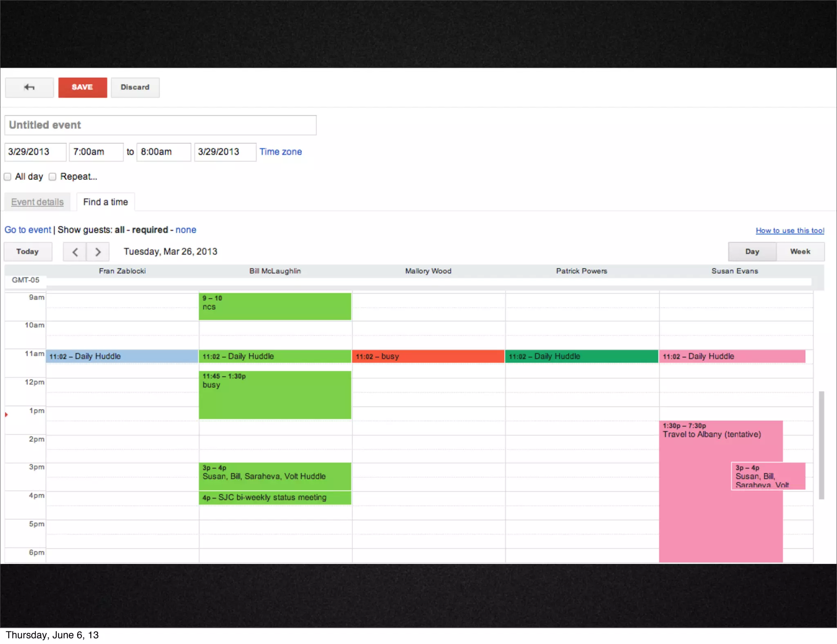Image resolution: width=837 pixels, height=644 pixels.
Task: Click the red current-time marker arrow
Action: click(7, 415)
